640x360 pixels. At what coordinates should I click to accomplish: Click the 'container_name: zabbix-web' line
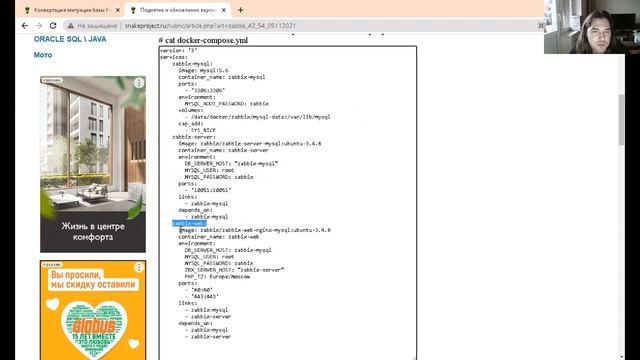[x=218, y=237]
